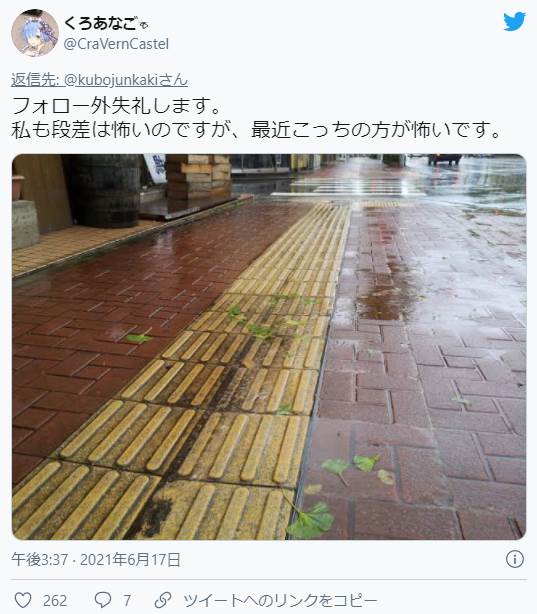The image size is (537, 614).
Task: Enlarge the wet sidewalk tactile paving photo
Action: 269,347
